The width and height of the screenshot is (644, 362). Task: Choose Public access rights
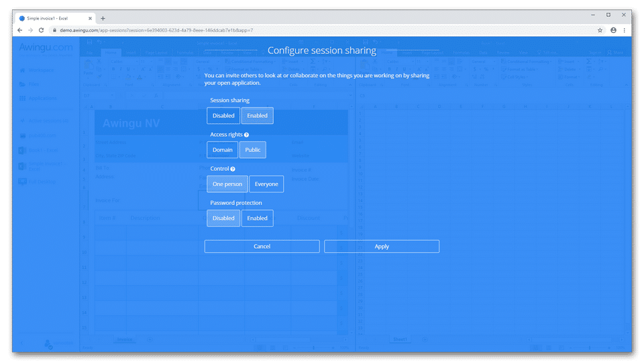coord(253,149)
